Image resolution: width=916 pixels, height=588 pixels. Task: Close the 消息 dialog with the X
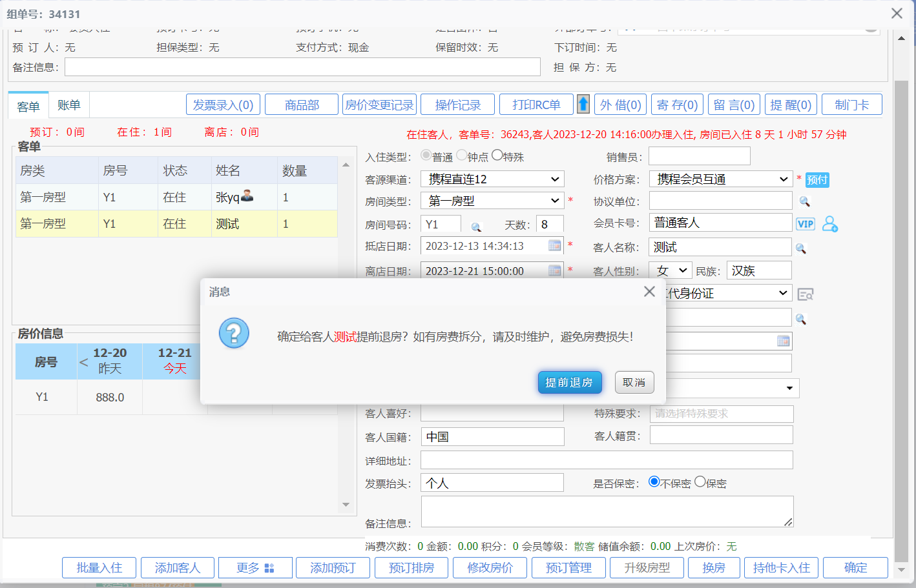649,292
